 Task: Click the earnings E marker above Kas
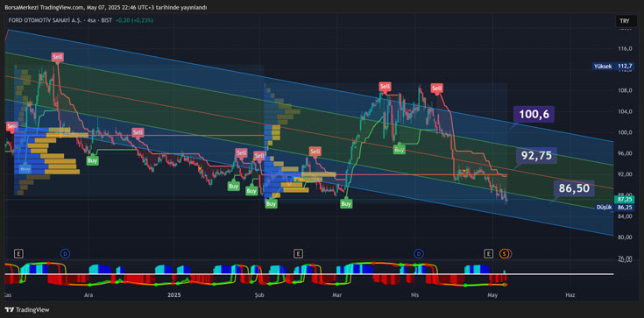(18, 253)
